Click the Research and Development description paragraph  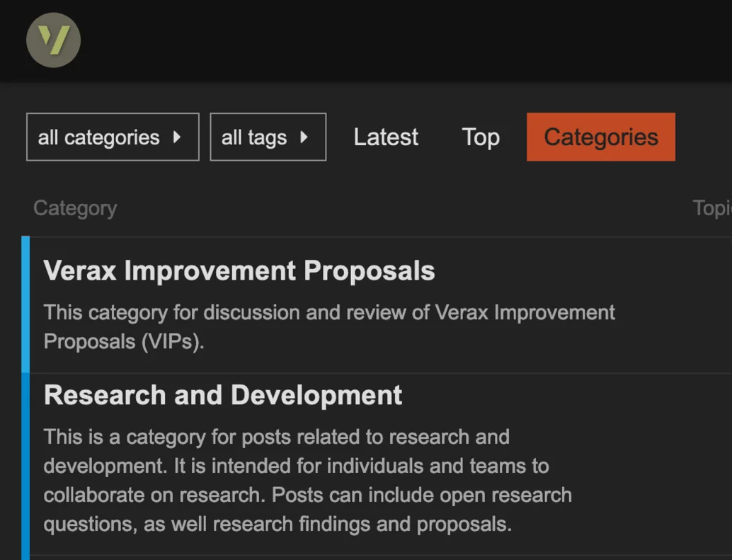tap(308, 481)
